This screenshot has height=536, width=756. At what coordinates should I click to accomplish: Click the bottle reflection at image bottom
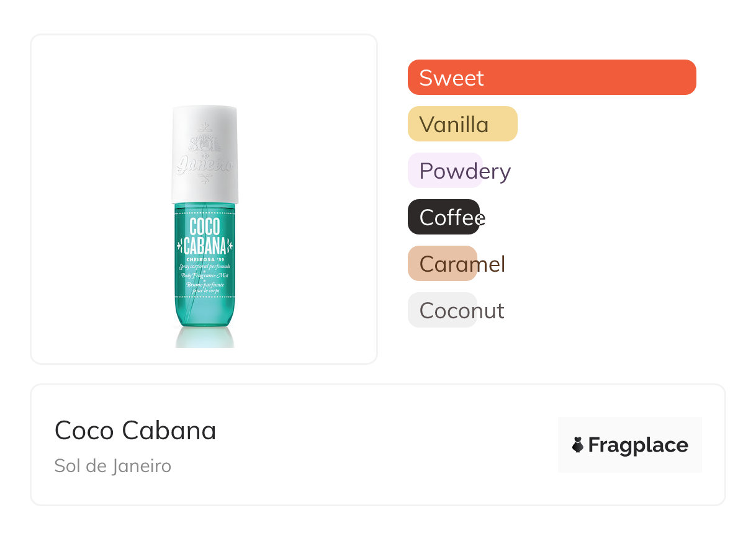click(x=204, y=338)
